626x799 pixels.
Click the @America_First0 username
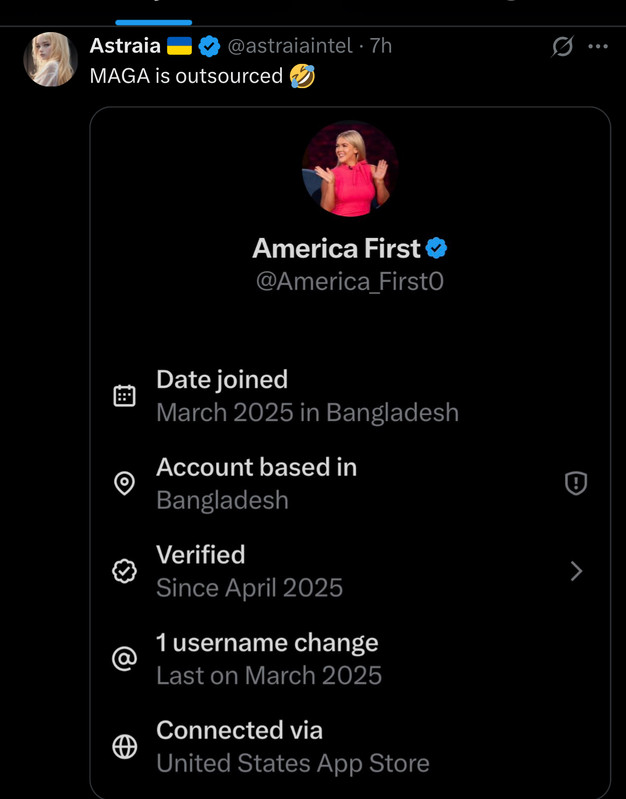[x=350, y=282]
